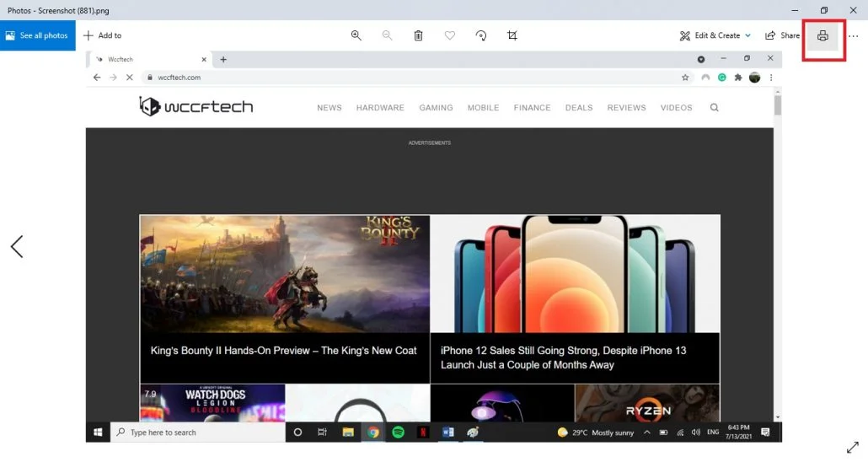Rotate the photo using rotate icon
This screenshot has height=462, width=868.
481,35
